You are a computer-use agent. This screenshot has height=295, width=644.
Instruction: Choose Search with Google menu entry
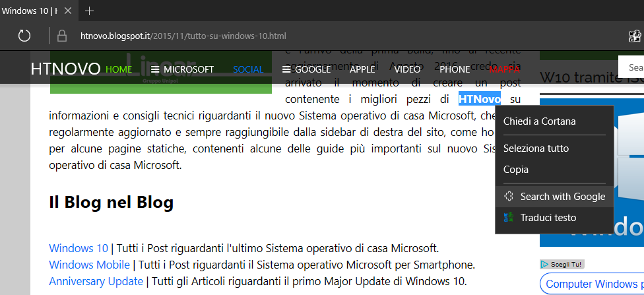pyautogui.click(x=554, y=197)
